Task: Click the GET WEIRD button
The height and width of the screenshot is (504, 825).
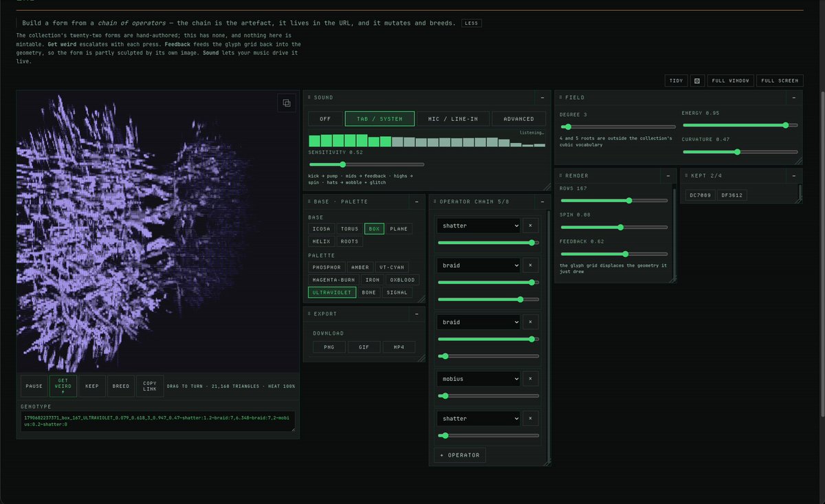Action: click(63, 386)
